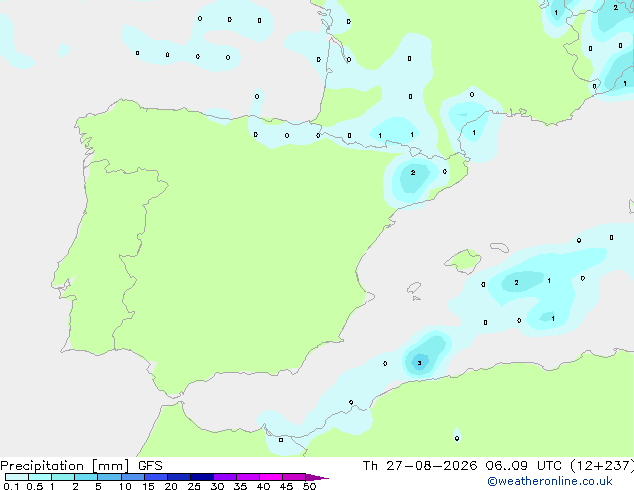
Task: Click the '2' value over northeastern Spain
Action: (x=413, y=173)
